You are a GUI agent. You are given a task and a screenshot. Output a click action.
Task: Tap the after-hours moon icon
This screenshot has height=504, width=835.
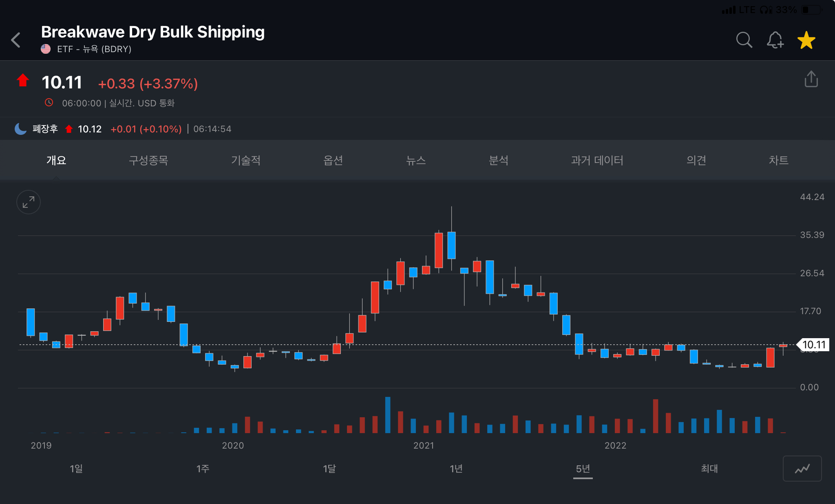pos(20,129)
